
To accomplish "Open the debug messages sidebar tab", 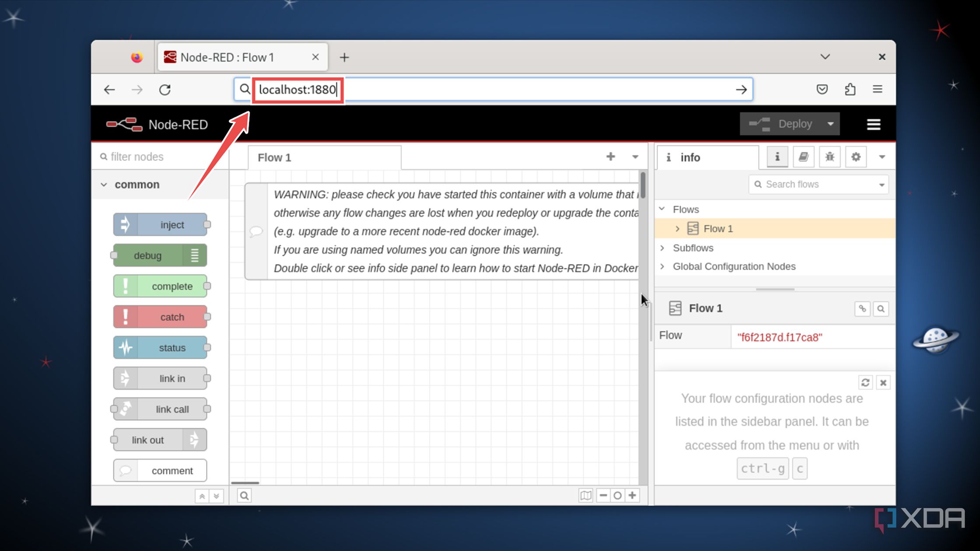I will click(x=829, y=157).
